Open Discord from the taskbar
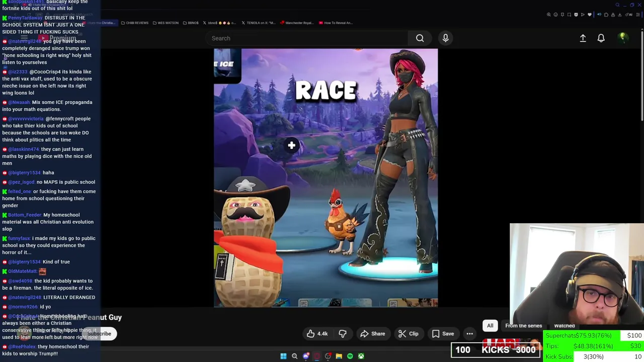The image size is (644, 362). point(305,356)
